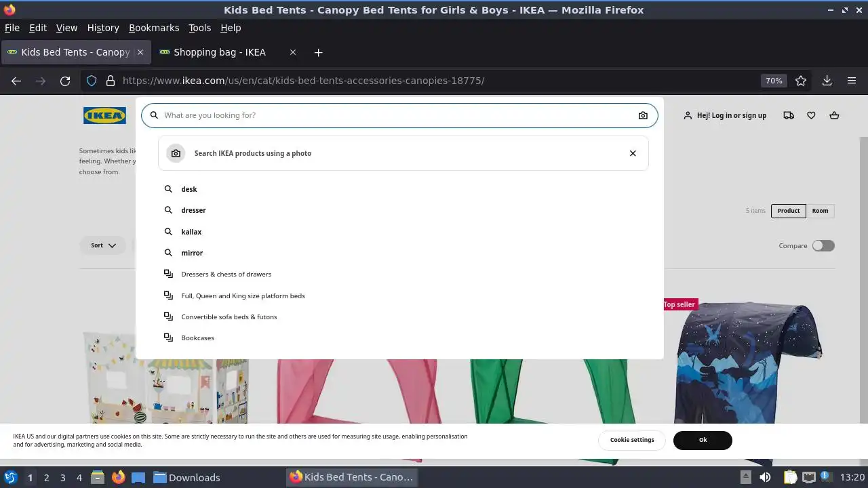This screenshot has height=488, width=868.
Task: Click the tracking protection shield icon
Action: (92, 81)
